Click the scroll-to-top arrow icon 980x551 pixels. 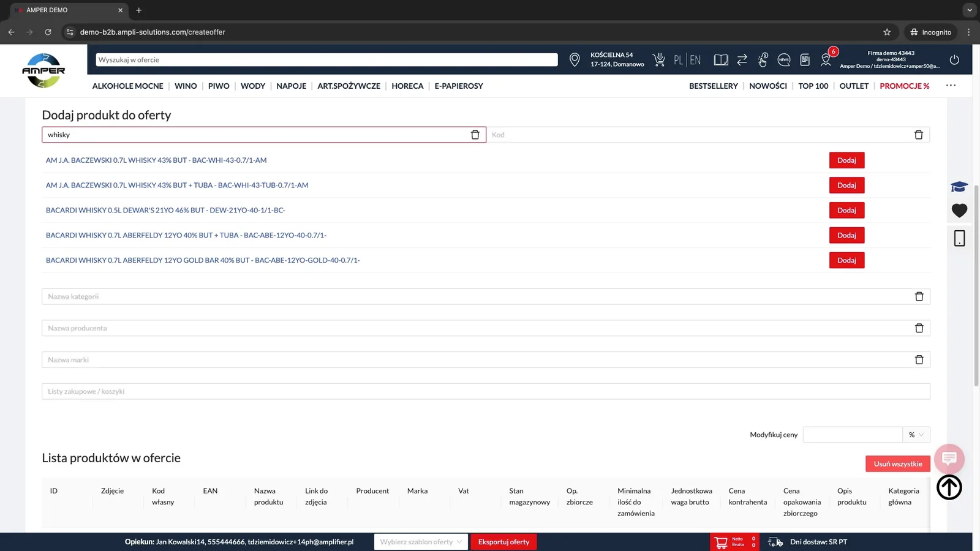(949, 487)
